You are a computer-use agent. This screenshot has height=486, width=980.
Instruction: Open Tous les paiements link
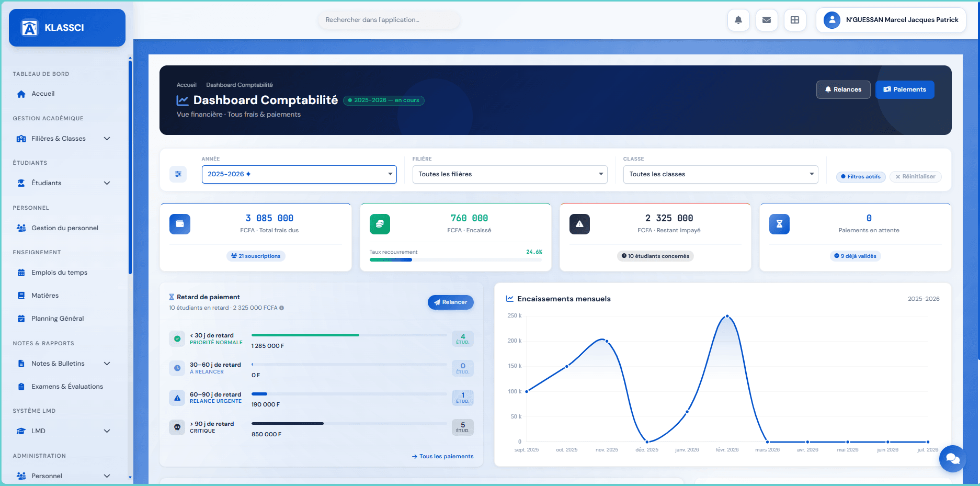[x=442, y=456]
